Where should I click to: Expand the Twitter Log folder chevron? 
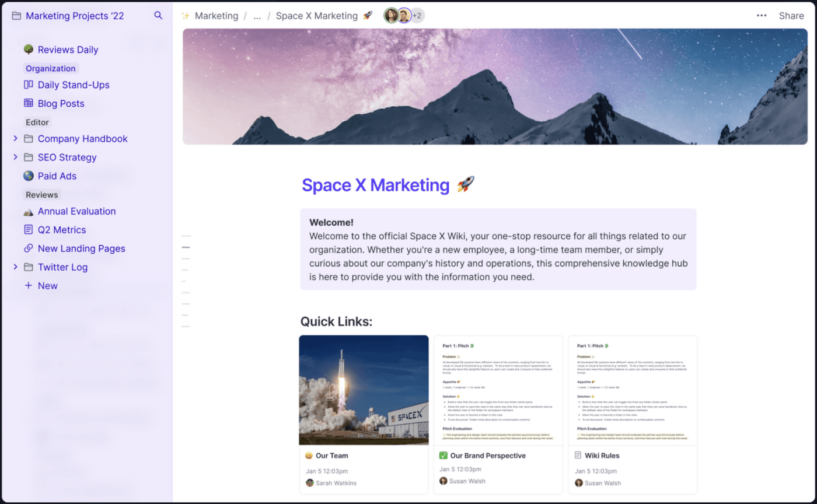pos(15,267)
